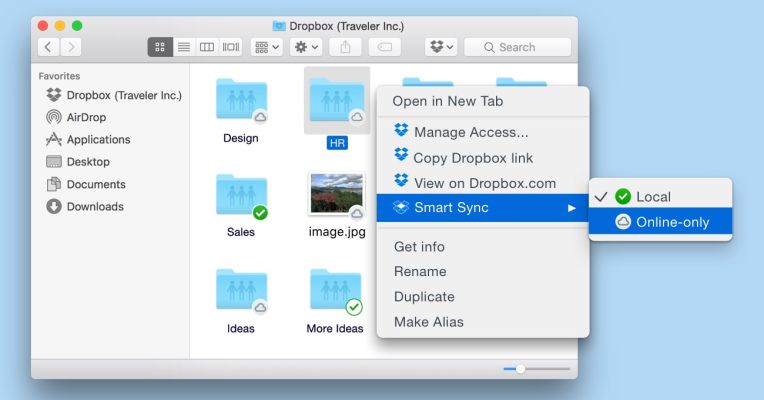Open the gear Action menu
Image resolution: width=764 pixels, height=400 pixels.
click(306, 47)
